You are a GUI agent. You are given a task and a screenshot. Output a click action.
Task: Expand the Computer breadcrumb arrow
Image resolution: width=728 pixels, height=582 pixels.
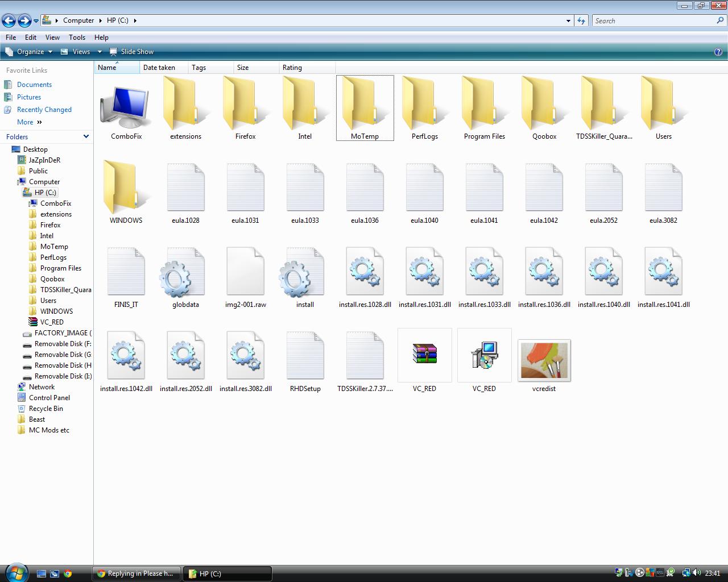(x=100, y=20)
